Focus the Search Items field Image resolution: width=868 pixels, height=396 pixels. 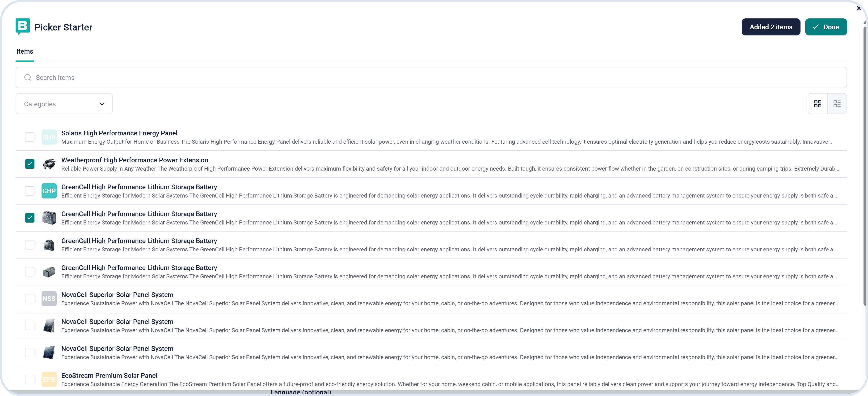431,77
